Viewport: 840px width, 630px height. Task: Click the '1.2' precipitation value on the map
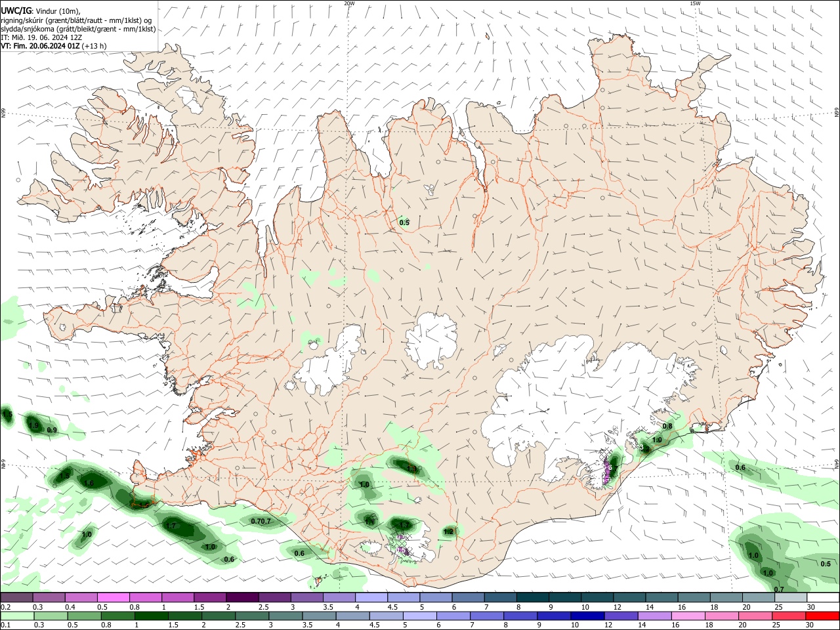click(449, 532)
